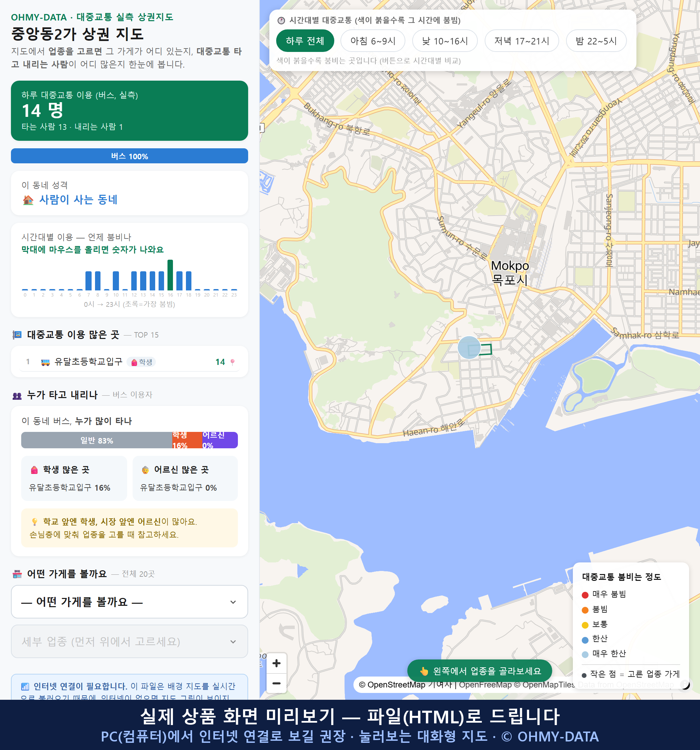Click the 학생 badge on 유달초등학교입구 row

(142, 362)
